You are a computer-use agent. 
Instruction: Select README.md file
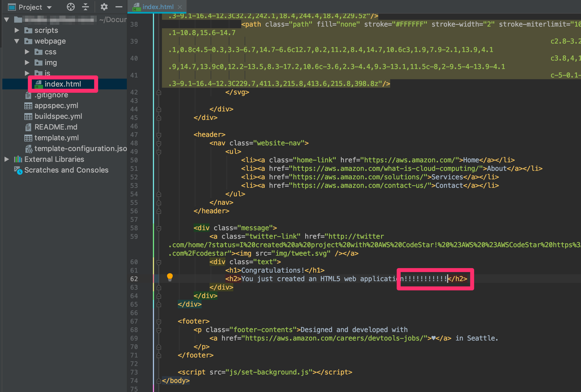(56, 127)
